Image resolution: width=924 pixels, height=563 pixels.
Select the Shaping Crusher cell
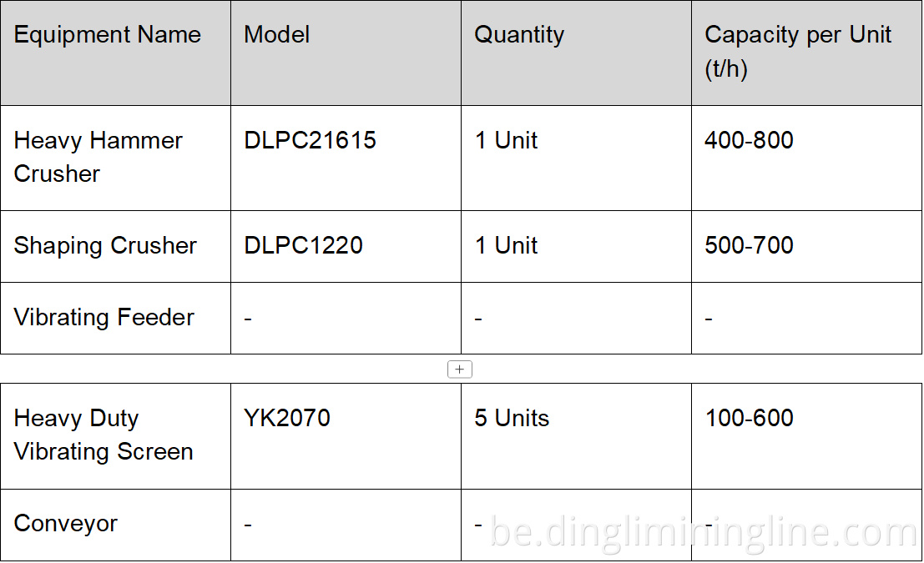tap(115, 246)
